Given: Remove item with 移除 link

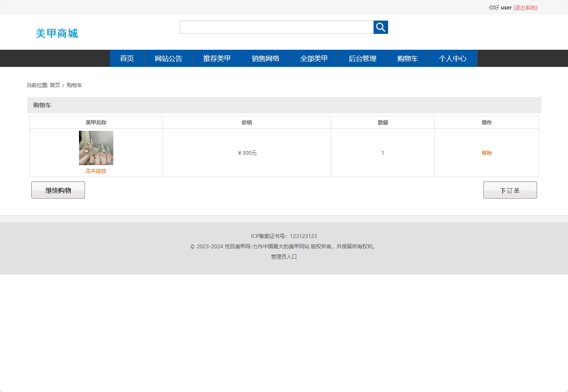Looking at the screenshot, I should click(x=487, y=153).
